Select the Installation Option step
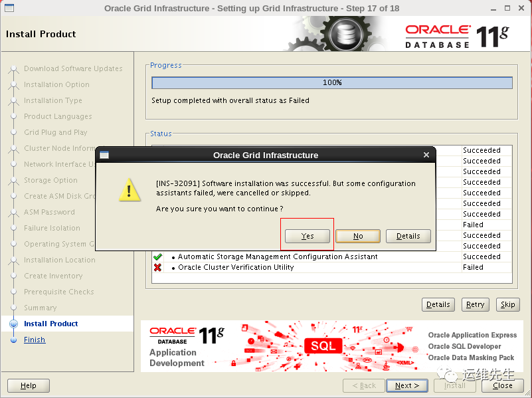The image size is (532, 398). click(x=56, y=84)
